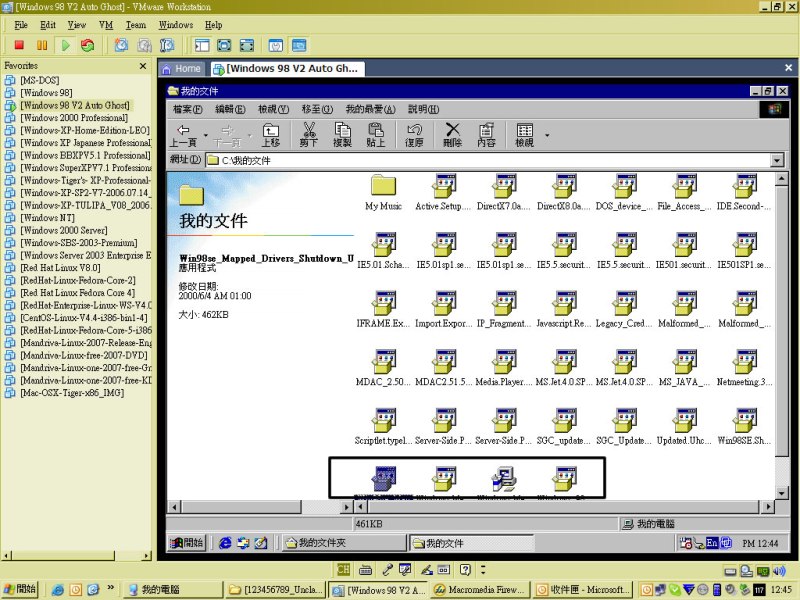Viewport: 800px width, 600px height.
Task: Toggle the sidebar view toolbar icon
Action: 202,45
